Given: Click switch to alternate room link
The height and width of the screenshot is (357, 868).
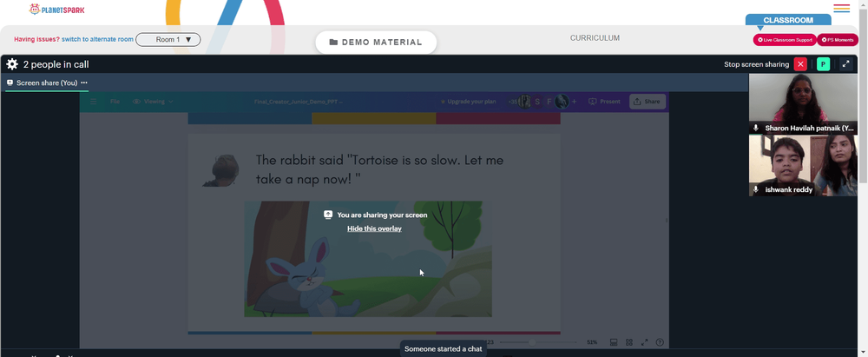Looking at the screenshot, I should [97, 39].
